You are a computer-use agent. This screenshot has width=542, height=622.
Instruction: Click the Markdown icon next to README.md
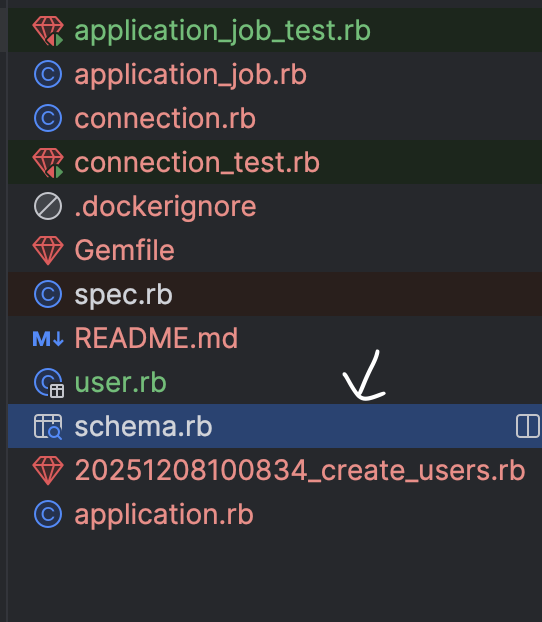tap(48, 339)
